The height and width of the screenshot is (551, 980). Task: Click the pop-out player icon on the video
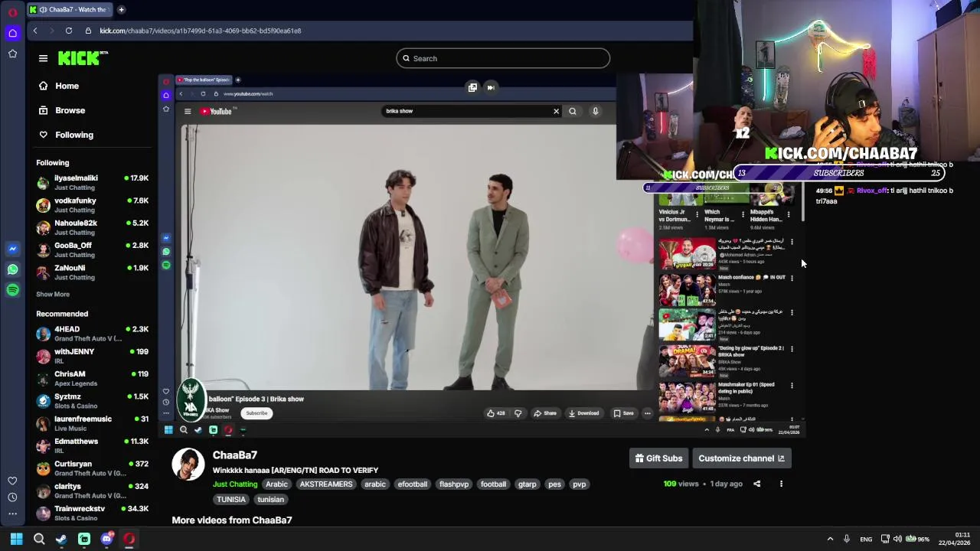tap(472, 87)
